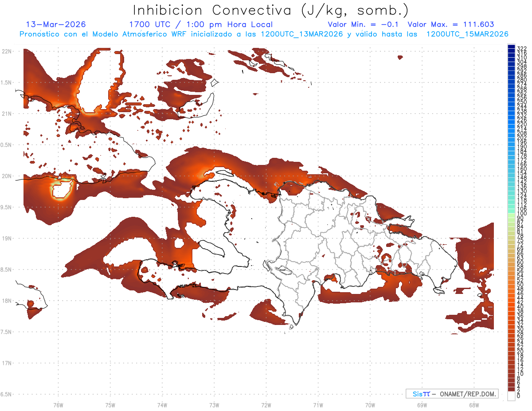Screen dimensions: 532x411
Task: Click the "100" colorbar label
Action: click(521, 214)
